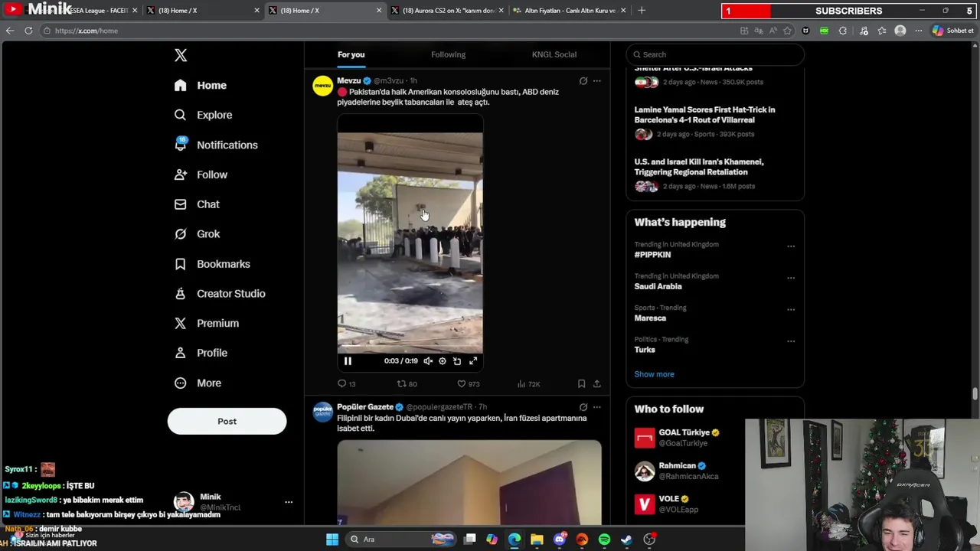980x551 pixels.
Task: Open Premium in the sidebar
Action: click(x=207, y=323)
